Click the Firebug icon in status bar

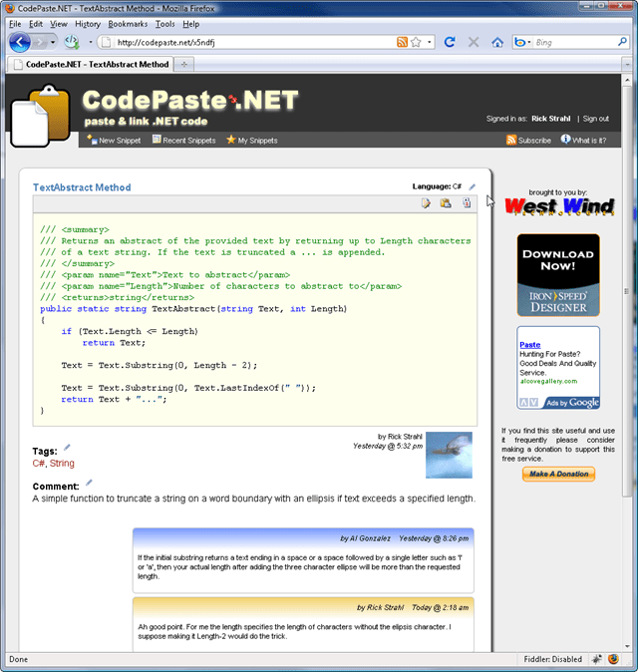(614, 659)
